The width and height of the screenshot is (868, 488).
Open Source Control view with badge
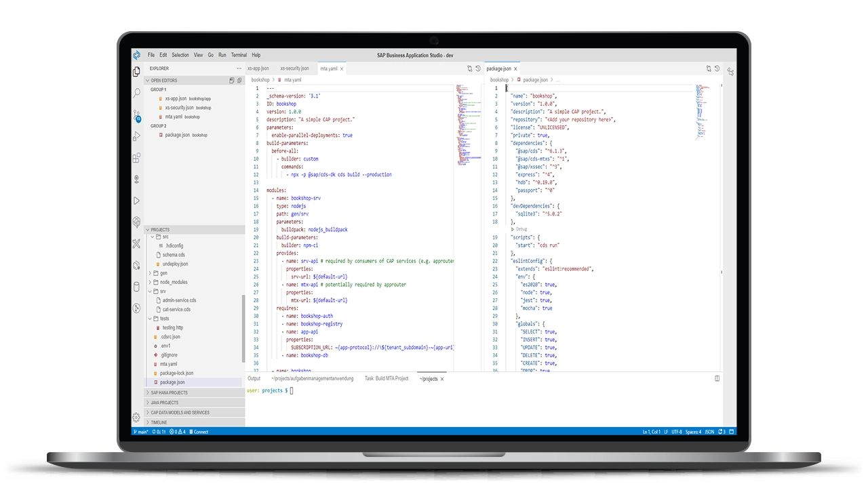[x=136, y=115]
